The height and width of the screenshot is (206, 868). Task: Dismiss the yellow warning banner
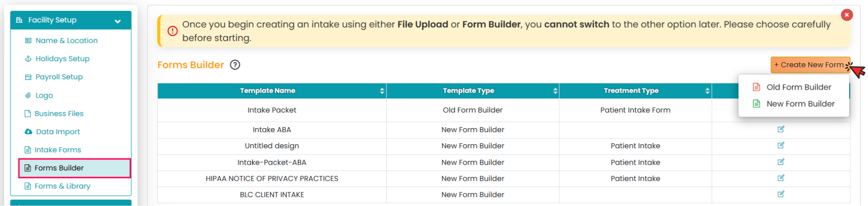tap(847, 15)
